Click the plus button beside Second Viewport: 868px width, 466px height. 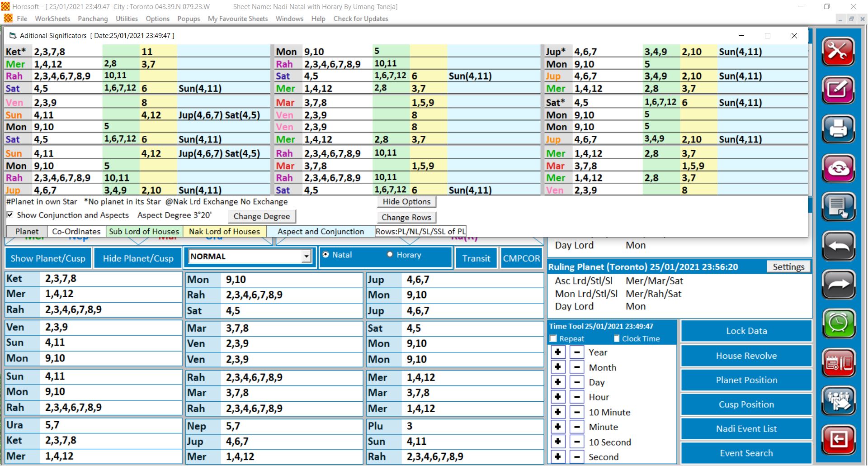(558, 456)
